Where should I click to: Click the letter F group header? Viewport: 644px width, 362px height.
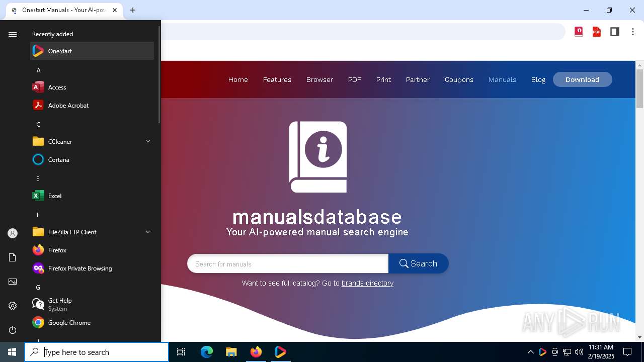point(38,215)
